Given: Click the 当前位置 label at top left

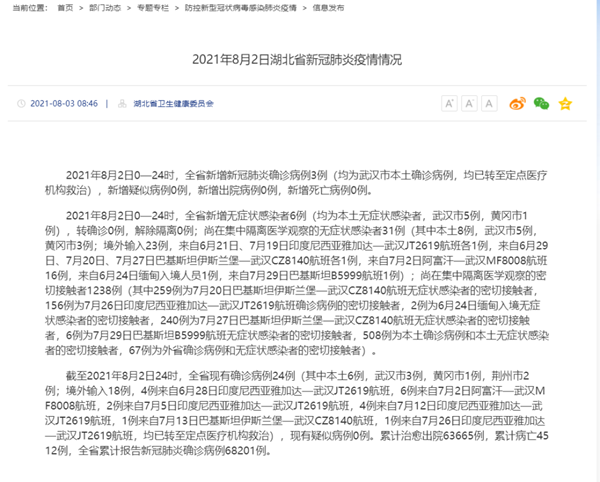Looking at the screenshot, I should (x=24, y=7).
